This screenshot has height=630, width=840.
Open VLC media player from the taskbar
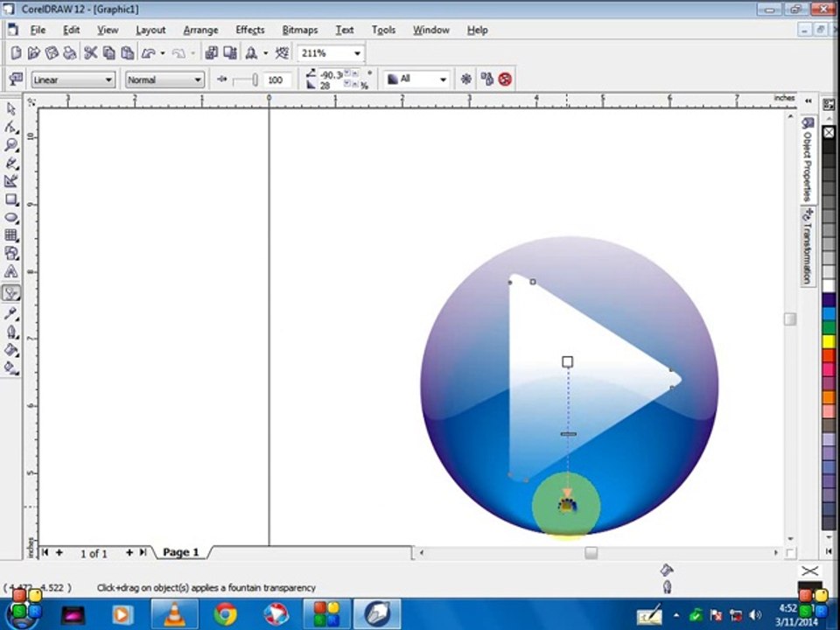click(x=175, y=614)
